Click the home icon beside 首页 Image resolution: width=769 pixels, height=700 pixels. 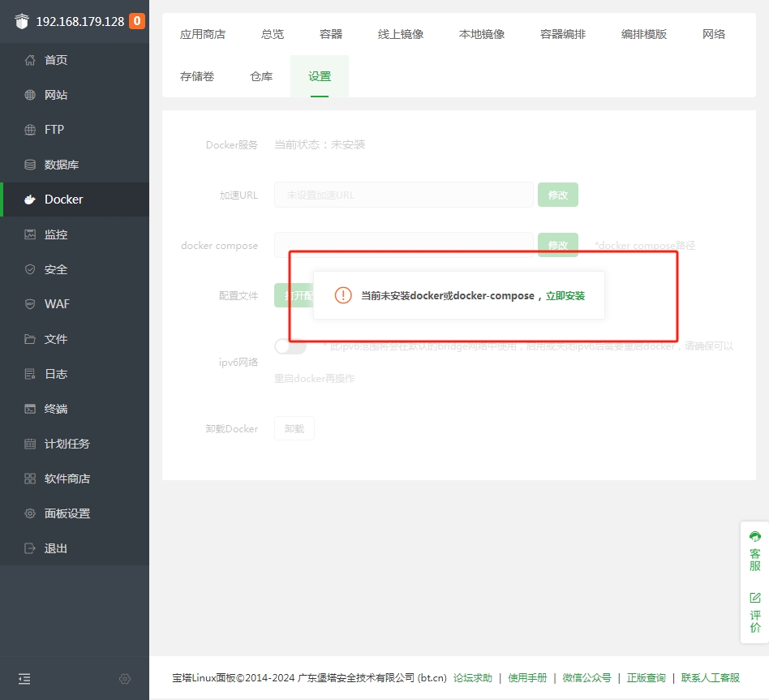[x=30, y=60]
